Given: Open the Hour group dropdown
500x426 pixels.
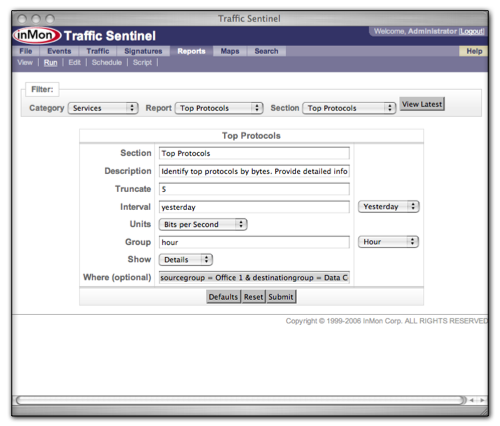Looking at the screenshot, I should (x=388, y=242).
